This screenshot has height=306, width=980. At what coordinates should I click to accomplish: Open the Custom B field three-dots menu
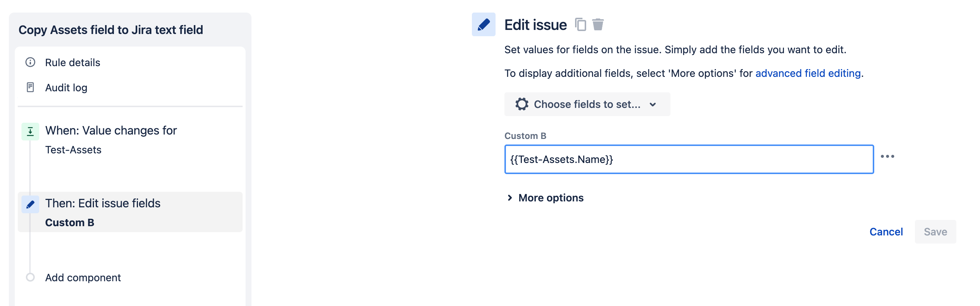[x=887, y=157]
